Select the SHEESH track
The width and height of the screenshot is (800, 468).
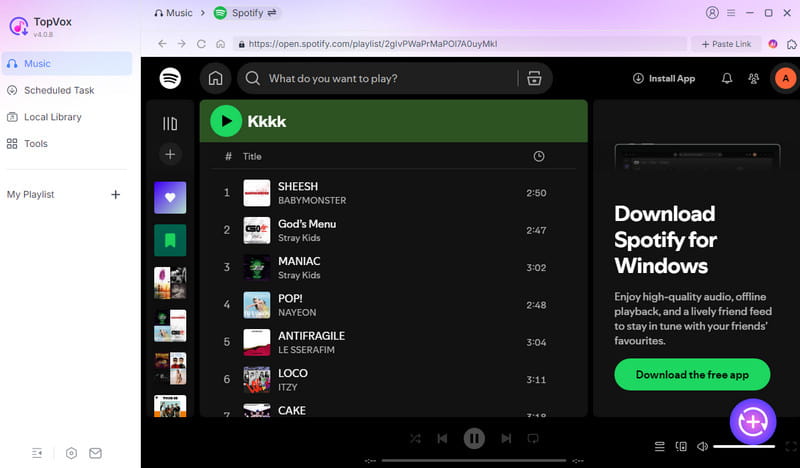(x=393, y=193)
